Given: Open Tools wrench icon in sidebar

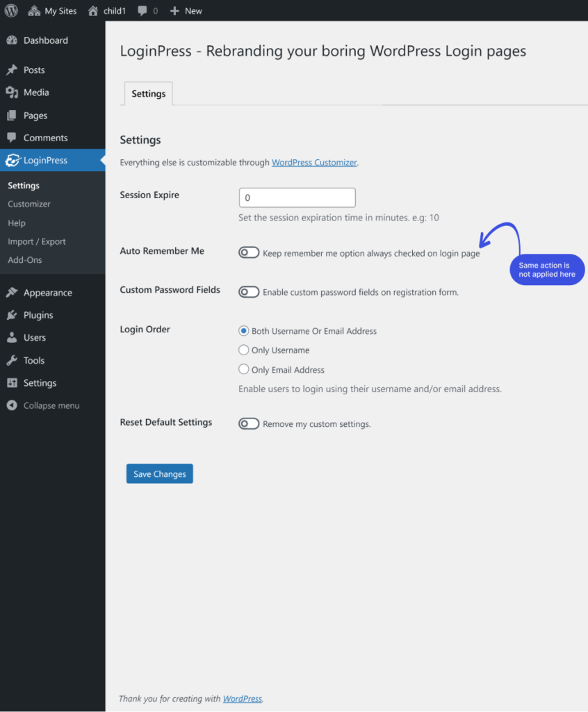Looking at the screenshot, I should 13,361.
